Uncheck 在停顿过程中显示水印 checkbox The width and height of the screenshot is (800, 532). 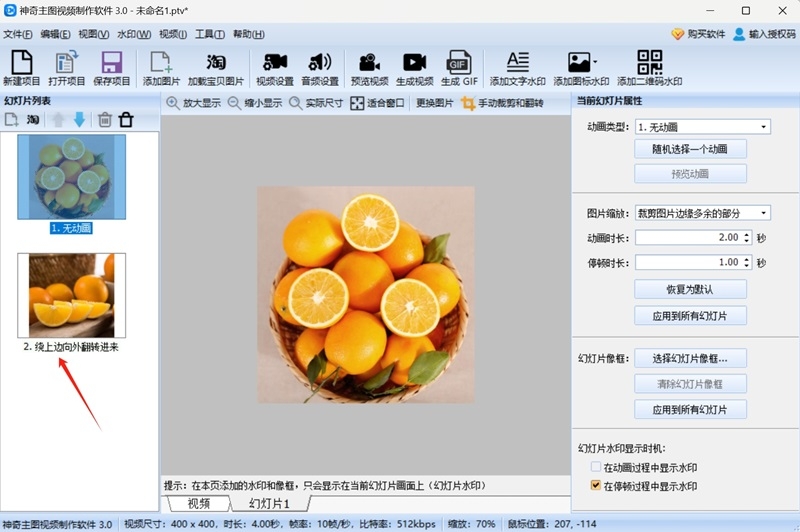(x=595, y=485)
